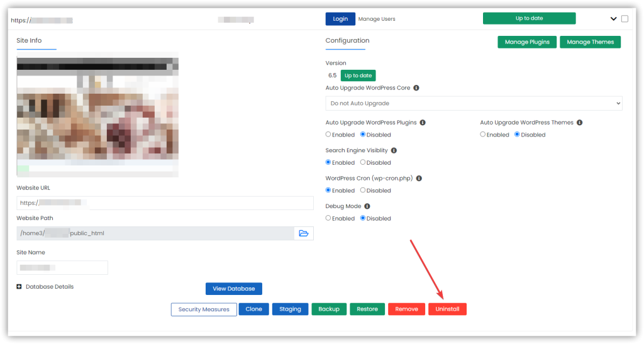Enable Debug Mode

point(328,218)
